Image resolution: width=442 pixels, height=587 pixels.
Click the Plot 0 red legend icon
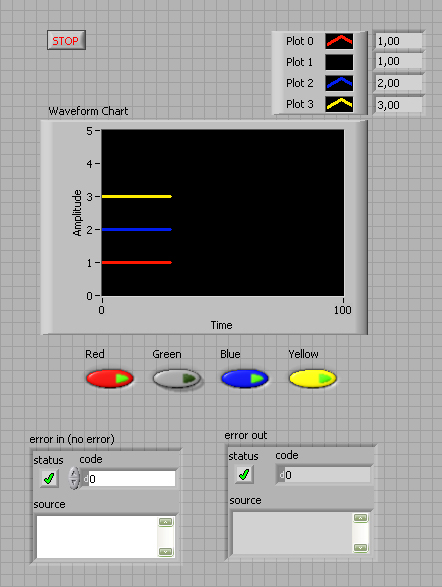(x=339, y=41)
